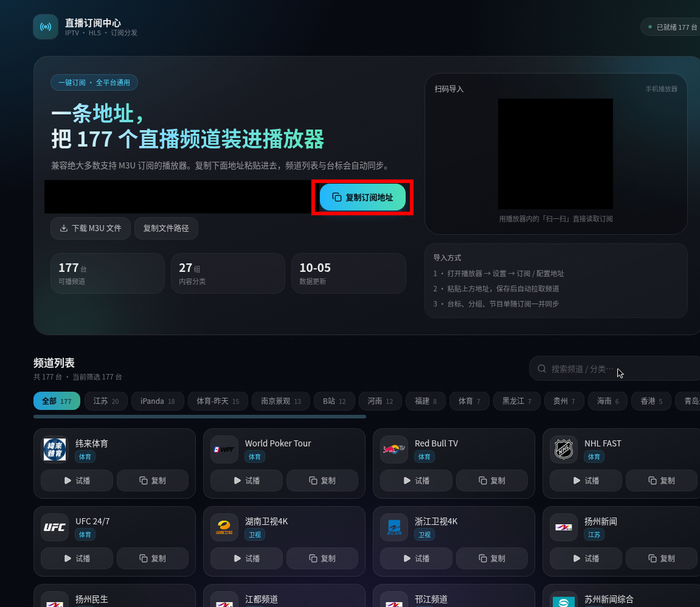
Task: Click the Red Bull TV channel logo
Action: click(x=394, y=449)
